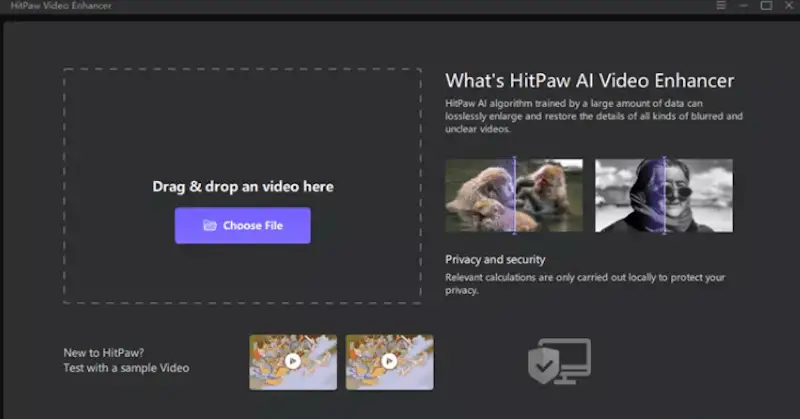Click the "Privacy and security" heading
The image size is (800, 419).
click(495, 260)
